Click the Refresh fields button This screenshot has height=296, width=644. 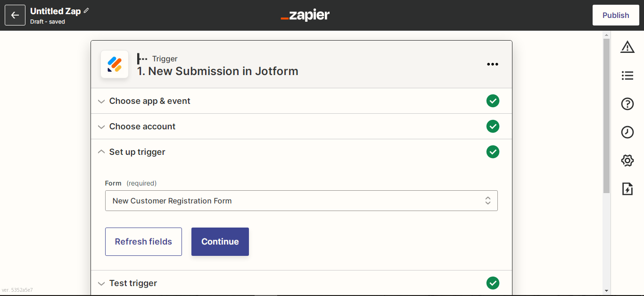(143, 242)
